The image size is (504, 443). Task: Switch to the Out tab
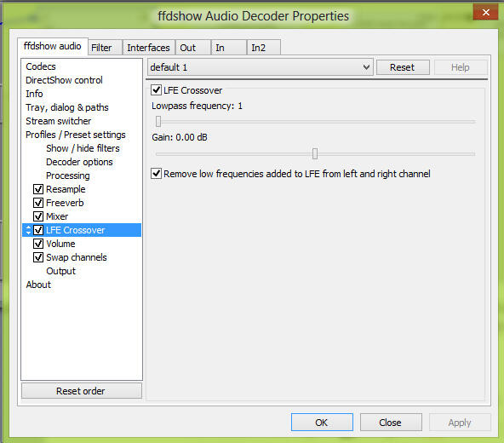pos(193,48)
